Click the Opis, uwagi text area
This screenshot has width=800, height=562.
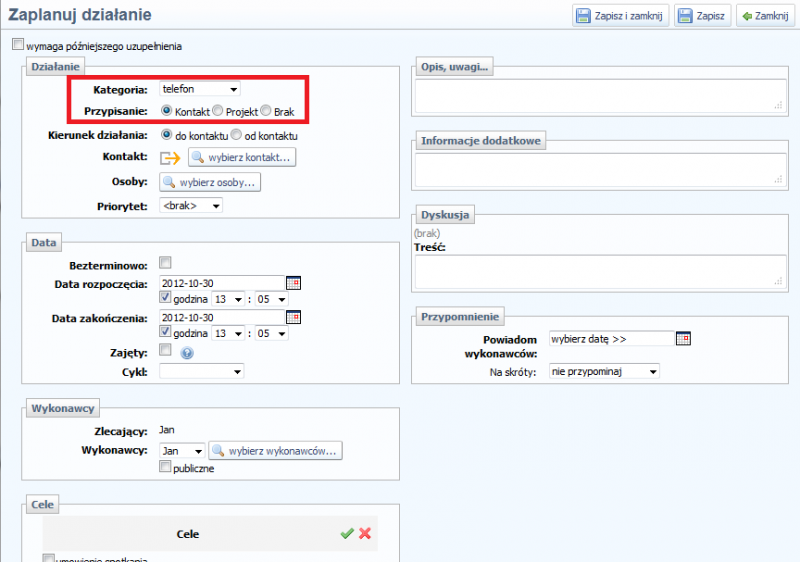click(x=600, y=96)
